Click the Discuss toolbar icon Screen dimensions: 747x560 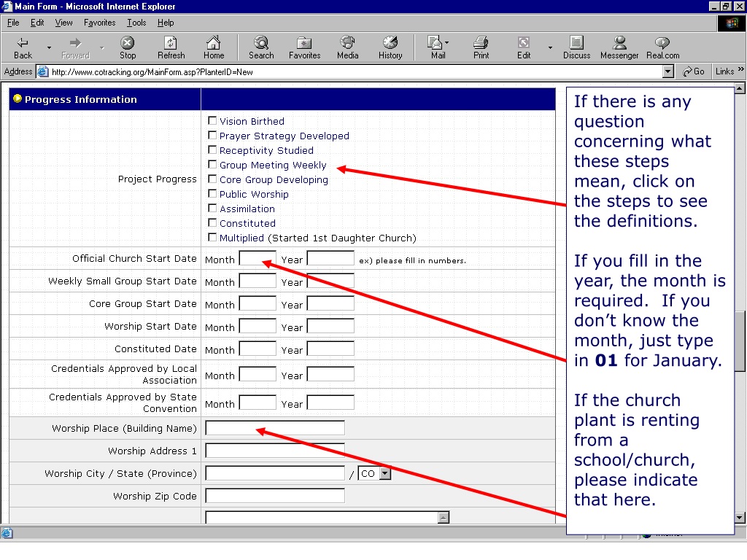[x=576, y=43]
